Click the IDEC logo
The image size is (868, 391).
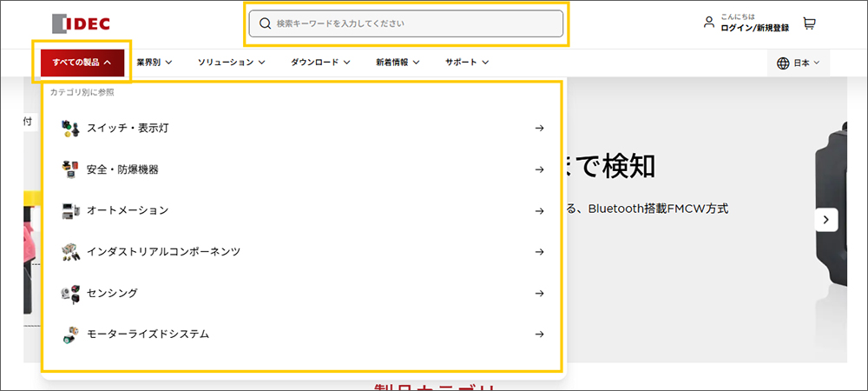[x=81, y=23]
